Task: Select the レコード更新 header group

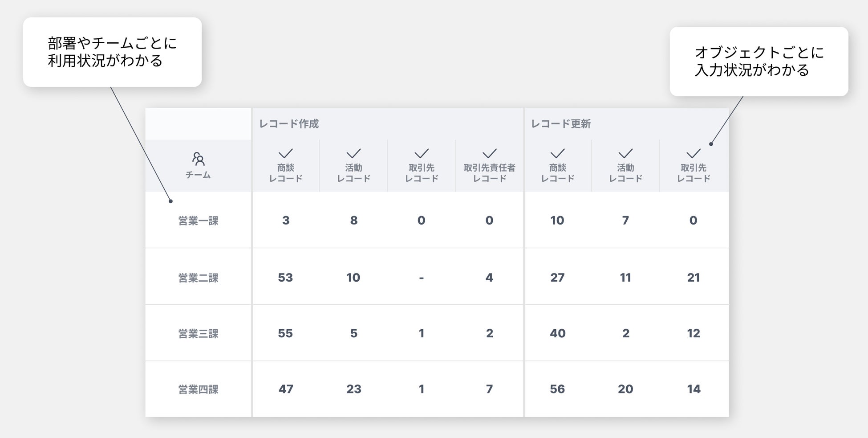Action: point(560,124)
